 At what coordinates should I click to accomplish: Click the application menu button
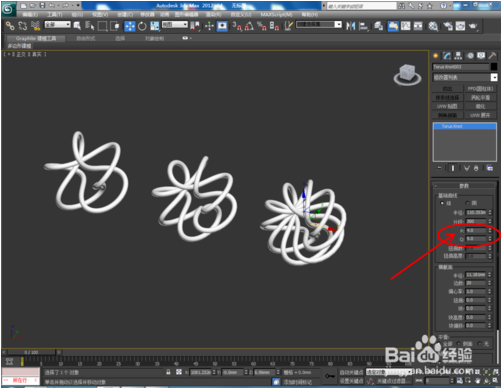click(8, 8)
